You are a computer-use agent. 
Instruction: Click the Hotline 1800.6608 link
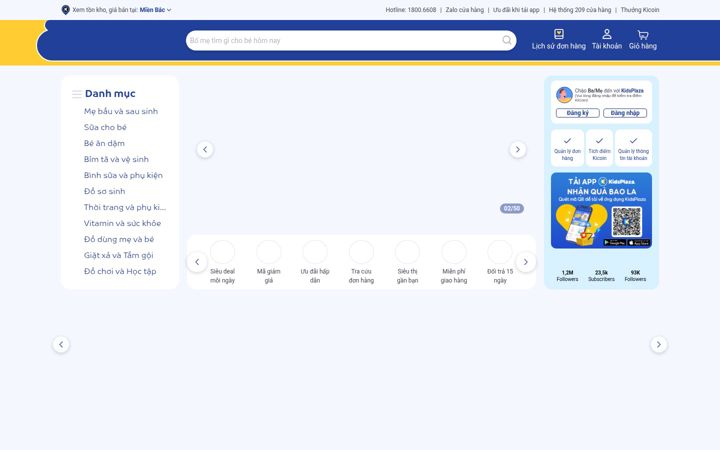coord(411,10)
